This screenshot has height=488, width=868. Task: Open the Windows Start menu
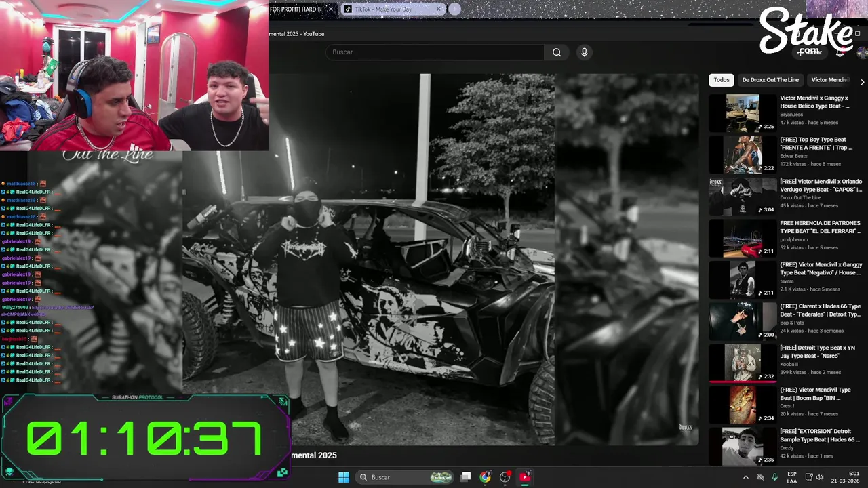click(x=344, y=477)
